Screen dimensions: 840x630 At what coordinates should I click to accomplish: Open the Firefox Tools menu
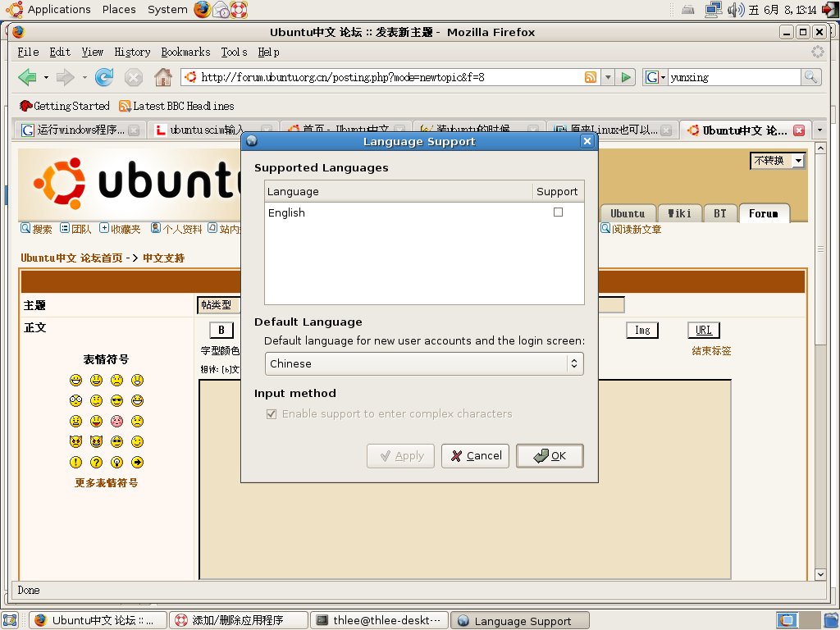tap(234, 52)
